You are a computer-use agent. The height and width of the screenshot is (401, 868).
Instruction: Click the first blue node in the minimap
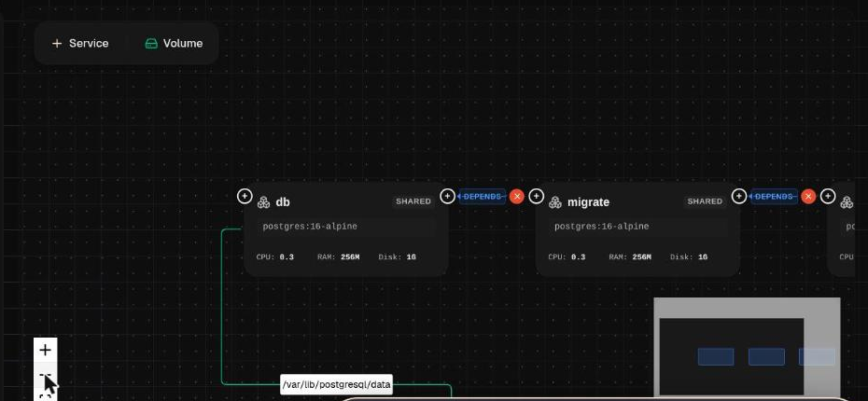click(715, 357)
